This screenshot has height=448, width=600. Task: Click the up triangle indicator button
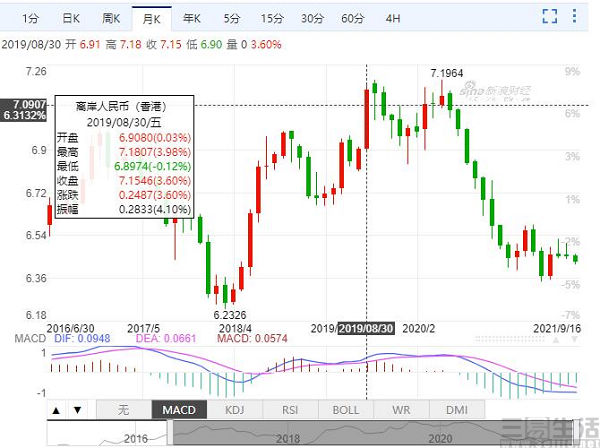pyautogui.click(x=56, y=411)
